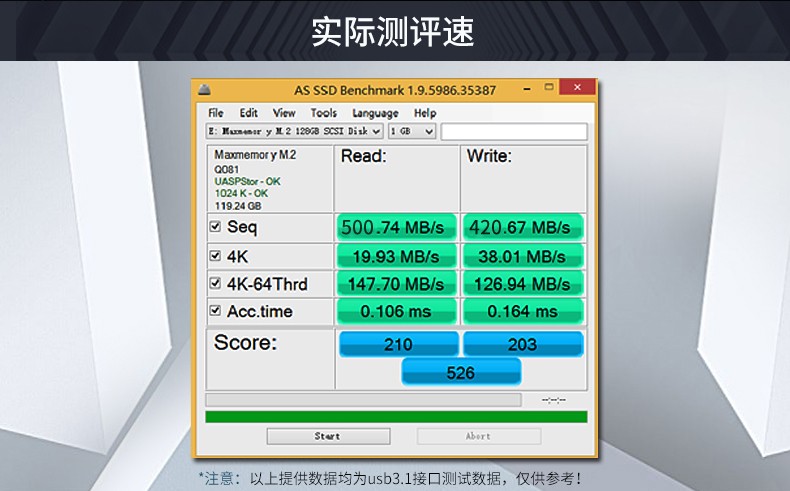Select write access time 0.164 ms
Viewport: 790px width, 491px height.
coord(522,311)
